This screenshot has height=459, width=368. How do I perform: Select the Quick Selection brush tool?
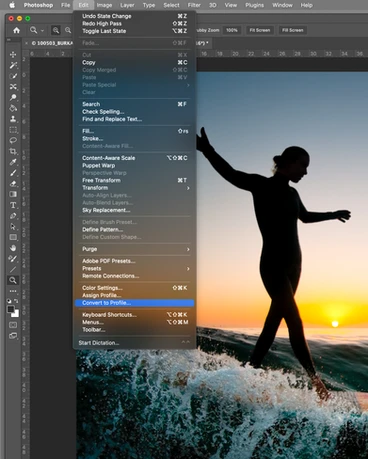coord(13,76)
